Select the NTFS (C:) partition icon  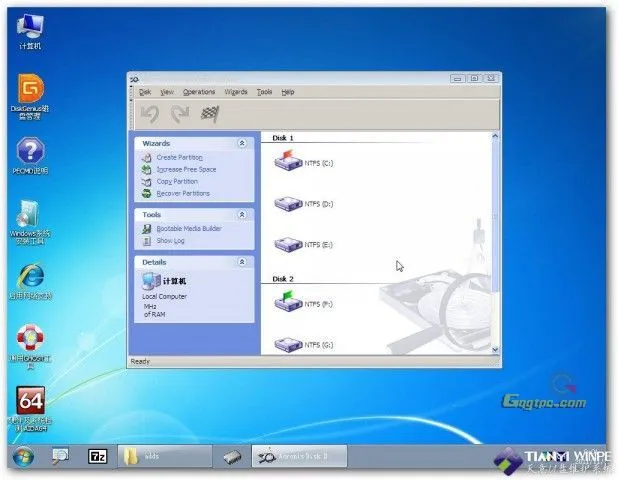point(287,161)
